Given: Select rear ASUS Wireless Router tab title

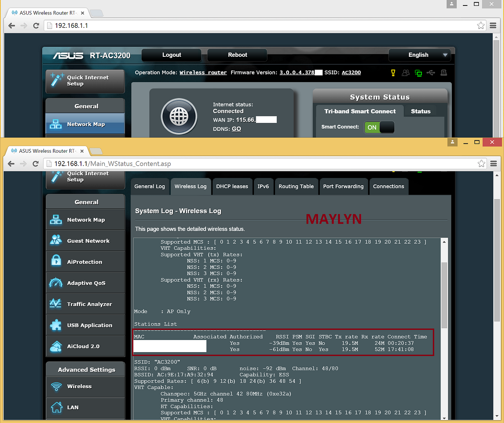Looking at the screenshot, I should coord(48,13).
